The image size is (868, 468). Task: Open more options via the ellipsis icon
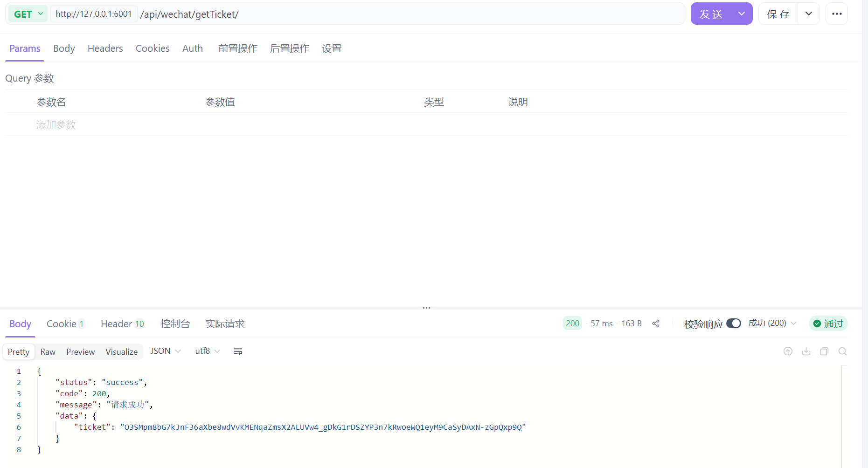(836, 14)
